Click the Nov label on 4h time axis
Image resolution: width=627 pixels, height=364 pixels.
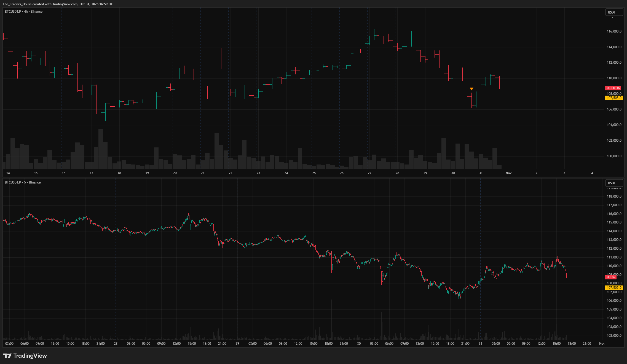pyautogui.click(x=508, y=173)
